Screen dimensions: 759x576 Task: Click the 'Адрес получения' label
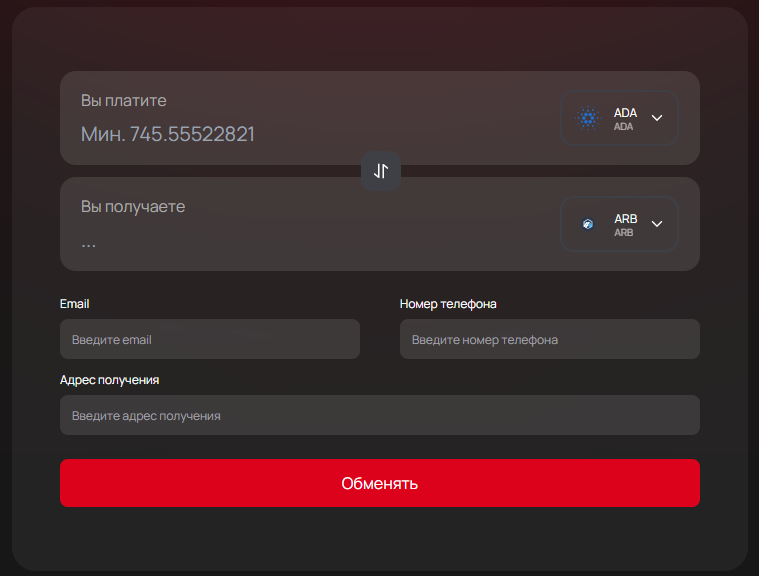click(109, 380)
